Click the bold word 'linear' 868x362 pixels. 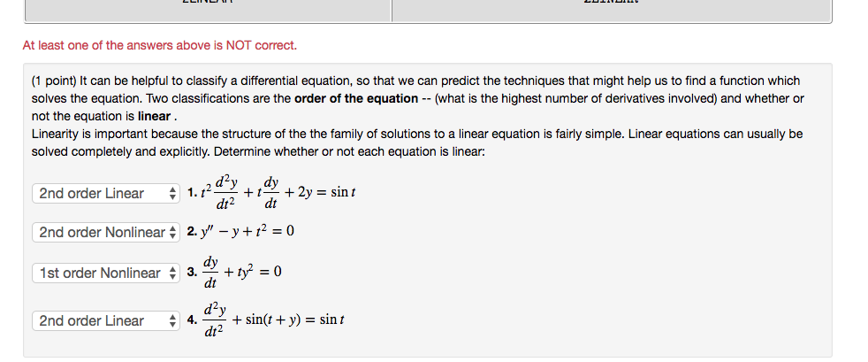point(155,117)
